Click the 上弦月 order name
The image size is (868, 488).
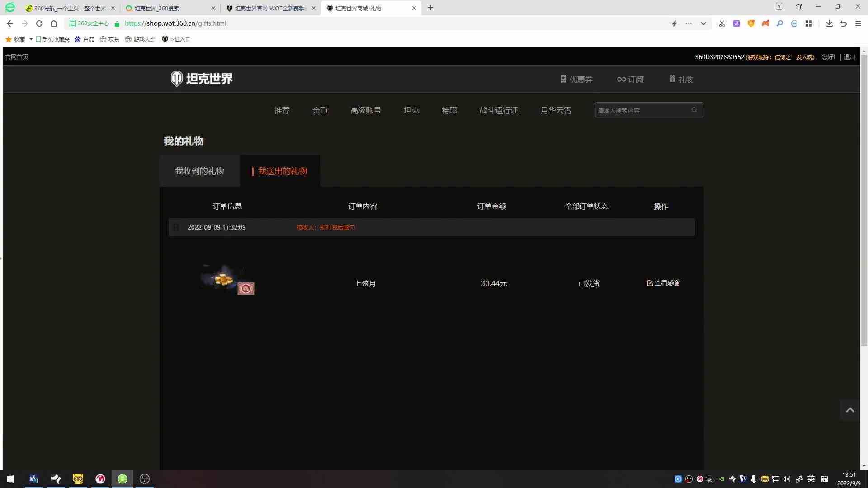pos(365,283)
